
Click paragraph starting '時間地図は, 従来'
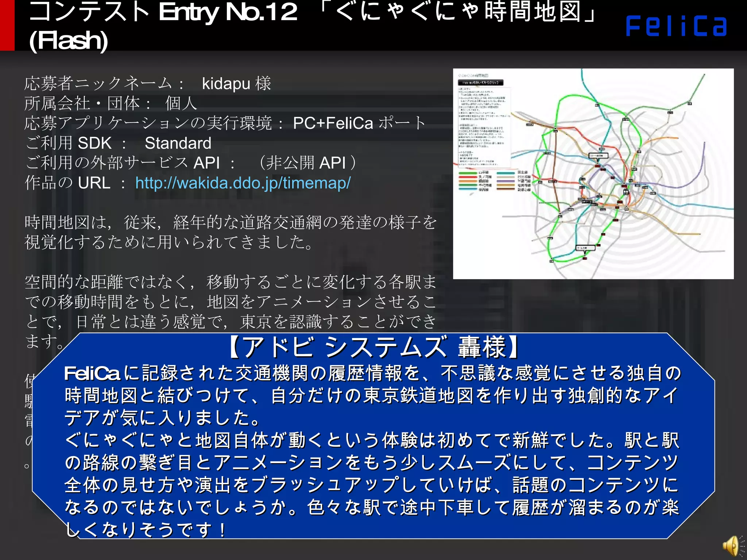(x=231, y=232)
